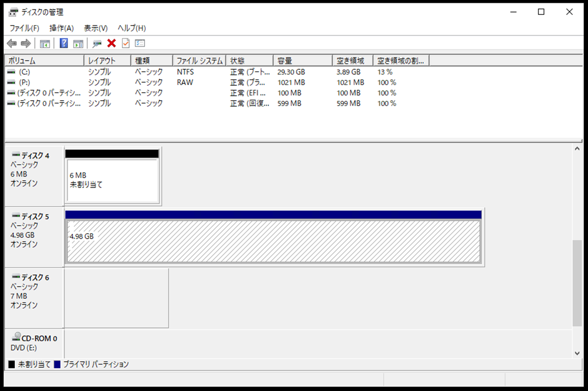Click the properties checkmark page icon
This screenshot has width=588, height=391.
126,43
